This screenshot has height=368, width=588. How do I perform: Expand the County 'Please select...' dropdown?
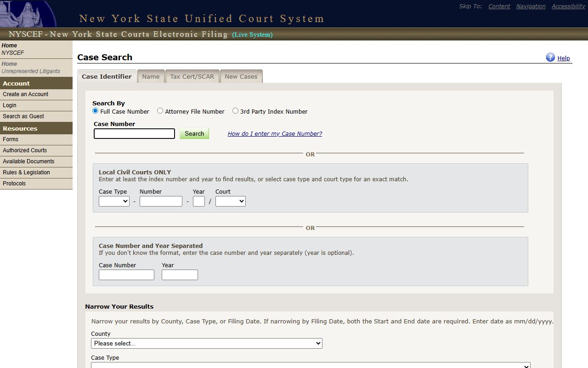pyautogui.click(x=207, y=343)
